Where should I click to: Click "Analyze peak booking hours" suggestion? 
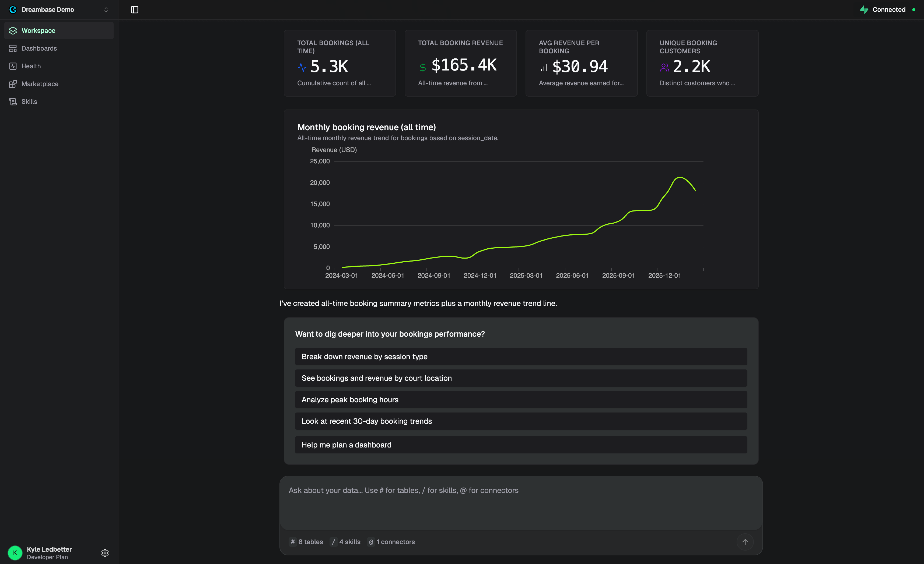pos(520,400)
